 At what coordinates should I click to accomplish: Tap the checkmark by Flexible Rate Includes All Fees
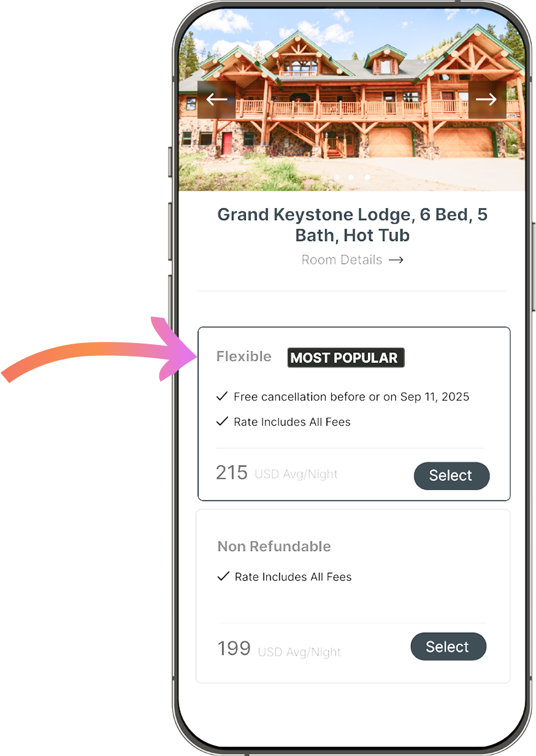[222, 422]
